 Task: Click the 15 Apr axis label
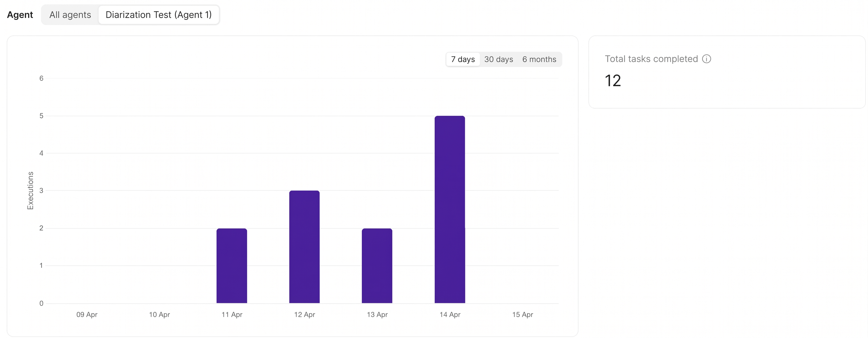click(522, 314)
